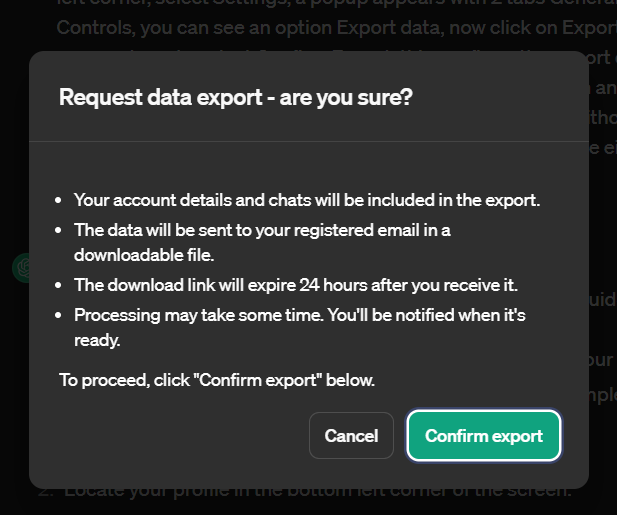
Task: Cancel the data export request
Action: [351, 435]
